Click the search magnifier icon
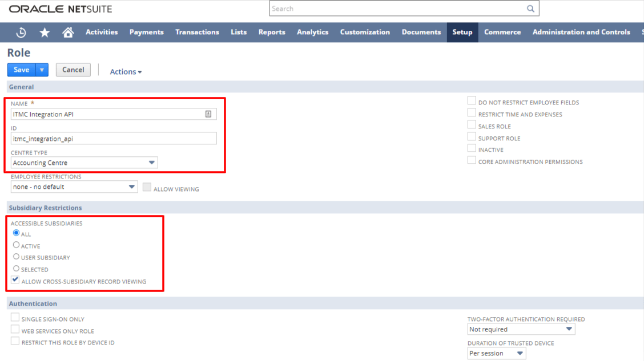Screen dimensions: 644x361 [530, 9]
